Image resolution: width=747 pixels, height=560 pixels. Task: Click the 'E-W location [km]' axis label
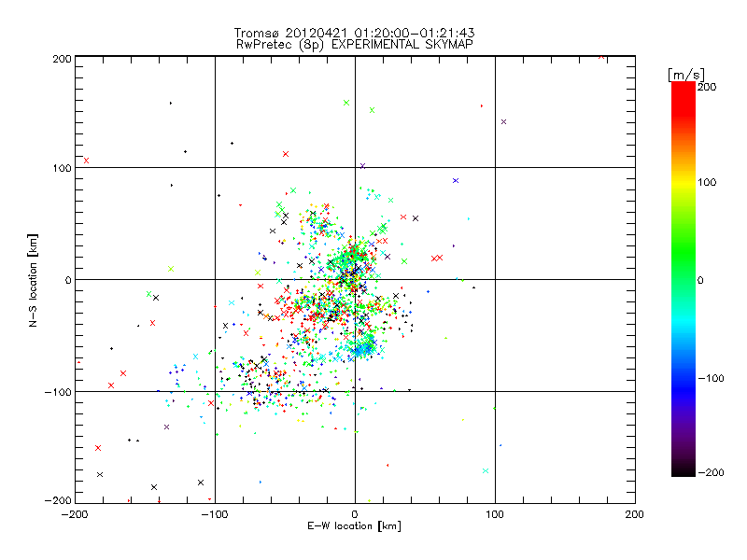354,525
